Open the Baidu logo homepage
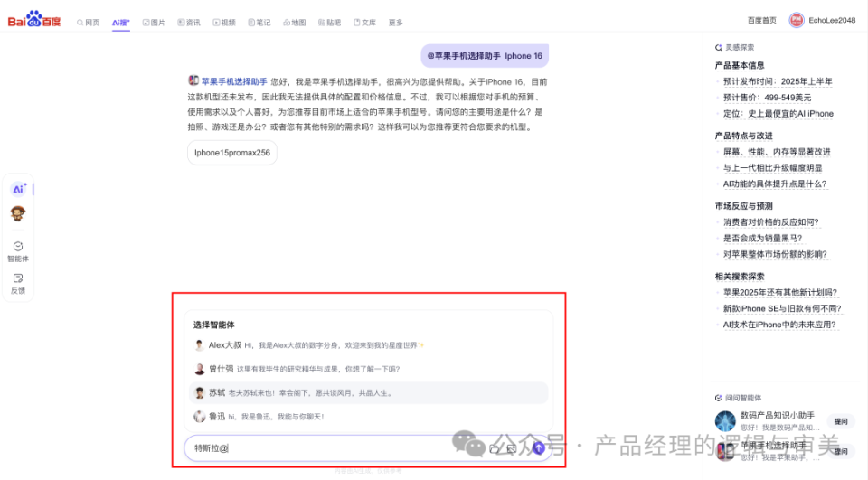The width and height of the screenshot is (868, 480). click(33, 19)
